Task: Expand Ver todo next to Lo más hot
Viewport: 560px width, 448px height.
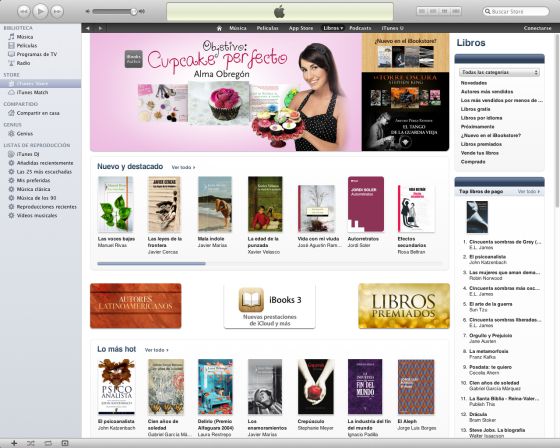Action: pos(156,350)
